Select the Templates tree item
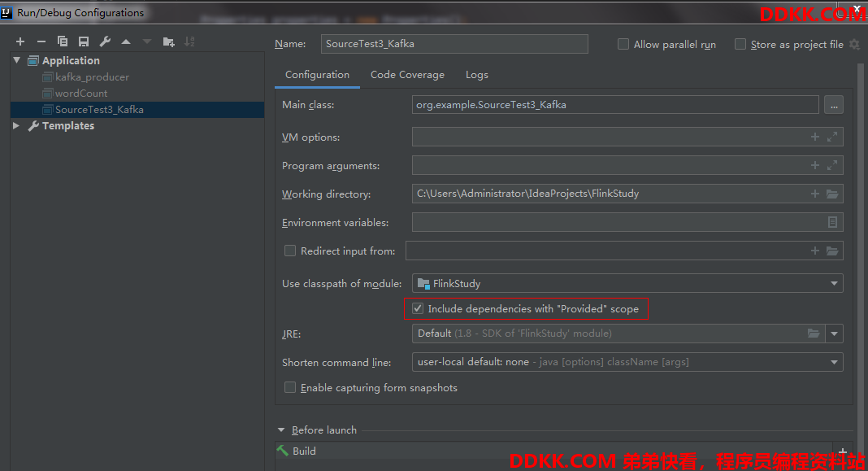 (68, 126)
